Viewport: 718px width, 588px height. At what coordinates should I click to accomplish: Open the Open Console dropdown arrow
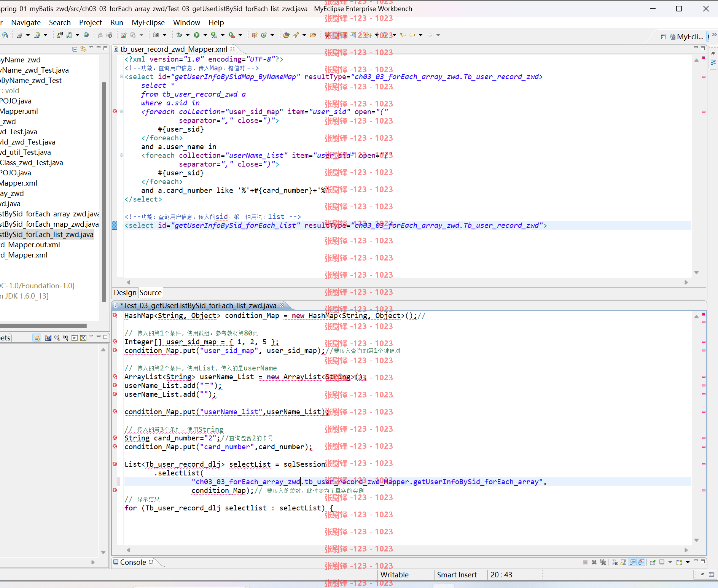click(688, 562)
